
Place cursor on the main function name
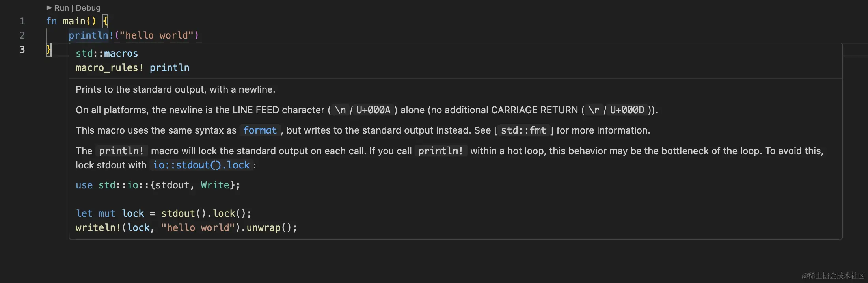[x=74, y=21]
